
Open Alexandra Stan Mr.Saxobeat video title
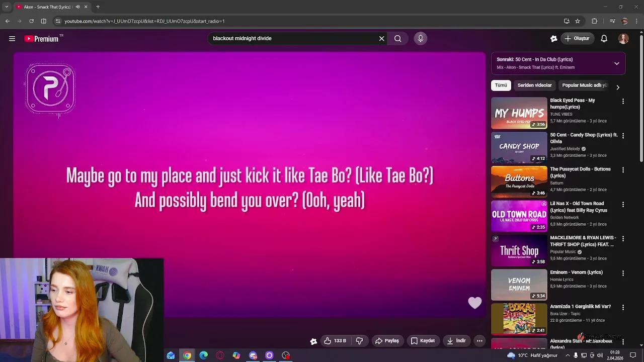581,344
